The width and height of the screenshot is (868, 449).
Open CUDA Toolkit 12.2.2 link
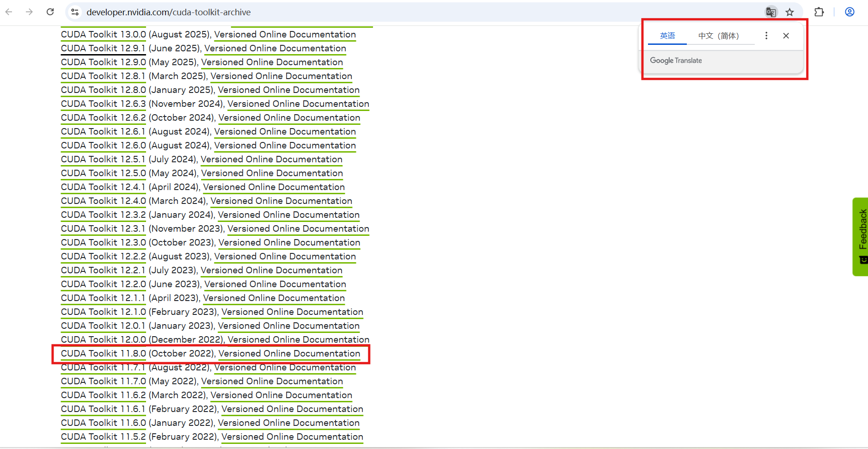(104, 256)
